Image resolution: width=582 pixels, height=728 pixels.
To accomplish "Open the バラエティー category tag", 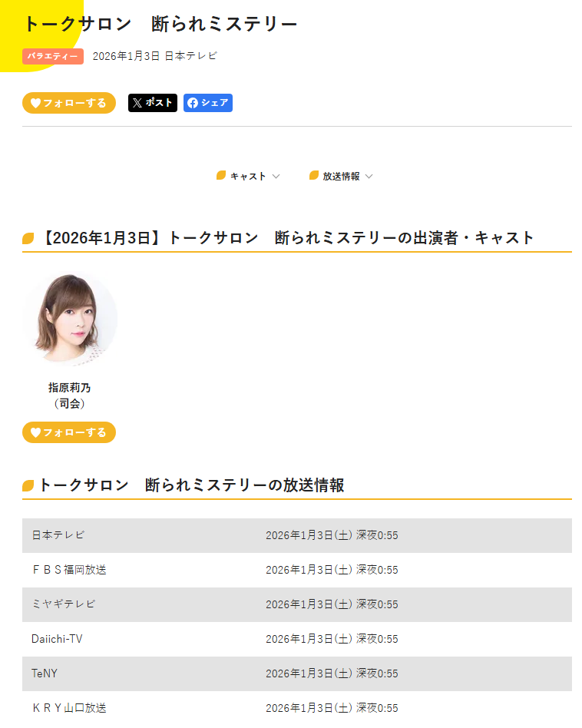I will tap(53, 56).
